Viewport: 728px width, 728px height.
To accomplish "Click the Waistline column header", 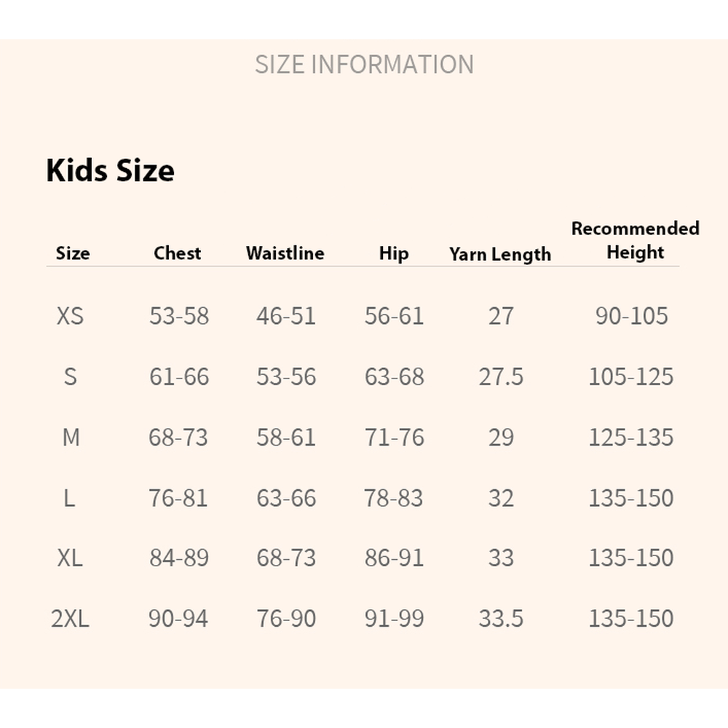I will pos(285,253).
